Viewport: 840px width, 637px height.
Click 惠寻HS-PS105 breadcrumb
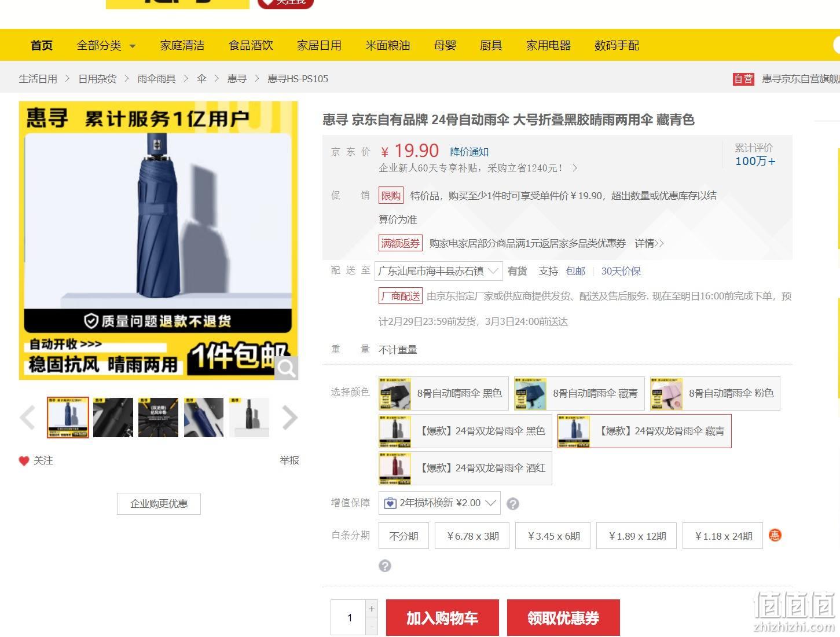(298, 79)
